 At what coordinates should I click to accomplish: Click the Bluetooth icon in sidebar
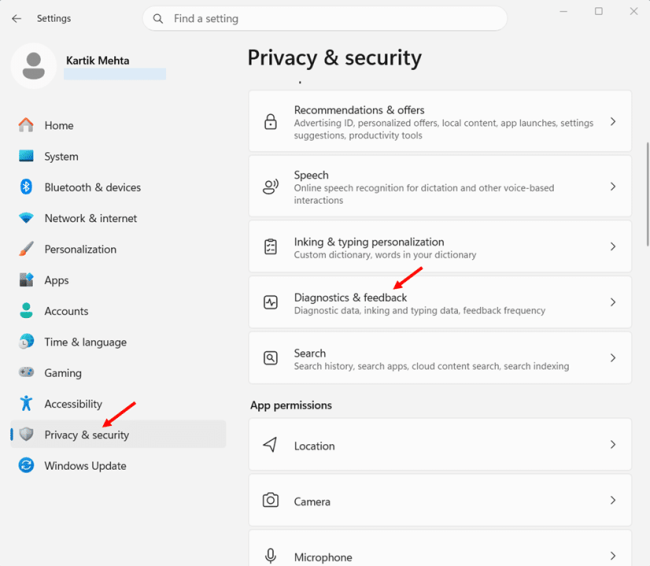pyautogui.click(x=26, y=187)
